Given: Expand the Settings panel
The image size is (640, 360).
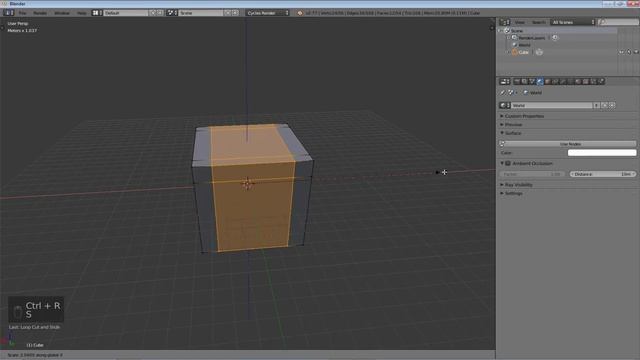Looking at the screenshot, I should tap(512, 193).
